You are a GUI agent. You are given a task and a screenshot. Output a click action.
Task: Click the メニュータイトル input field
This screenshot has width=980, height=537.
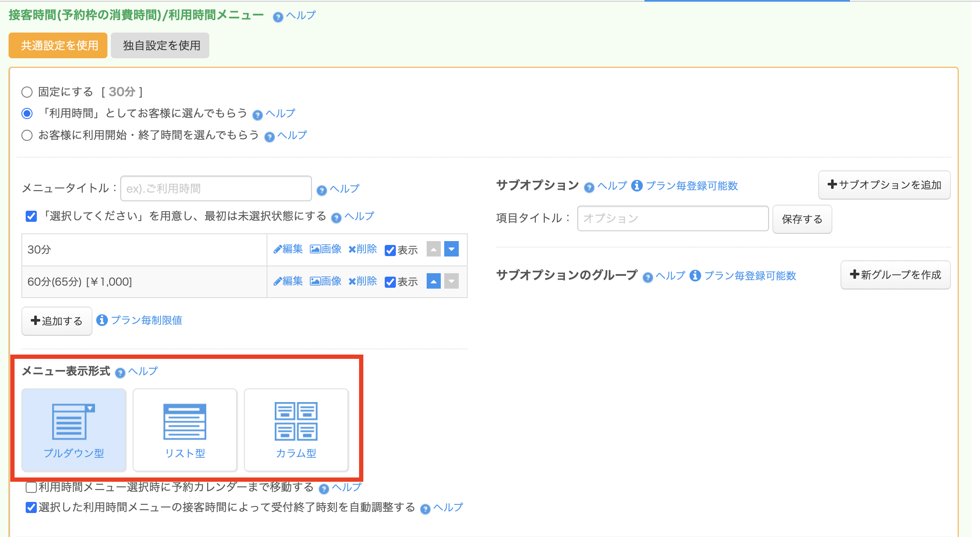pos(216,188)
